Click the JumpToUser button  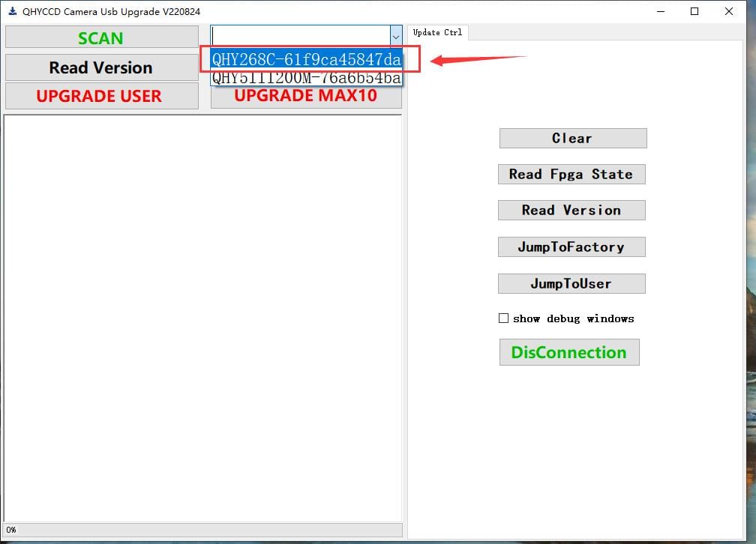(571, 283)
